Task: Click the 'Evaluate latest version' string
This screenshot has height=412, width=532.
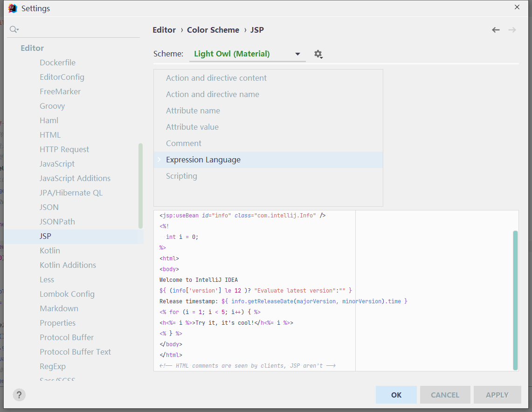Action: [x=295, y=290]
